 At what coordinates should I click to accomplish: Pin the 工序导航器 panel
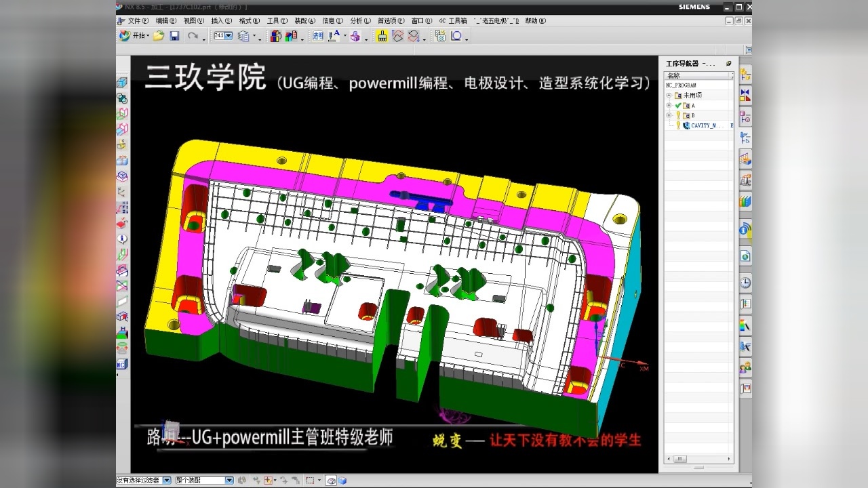[729, 63]
